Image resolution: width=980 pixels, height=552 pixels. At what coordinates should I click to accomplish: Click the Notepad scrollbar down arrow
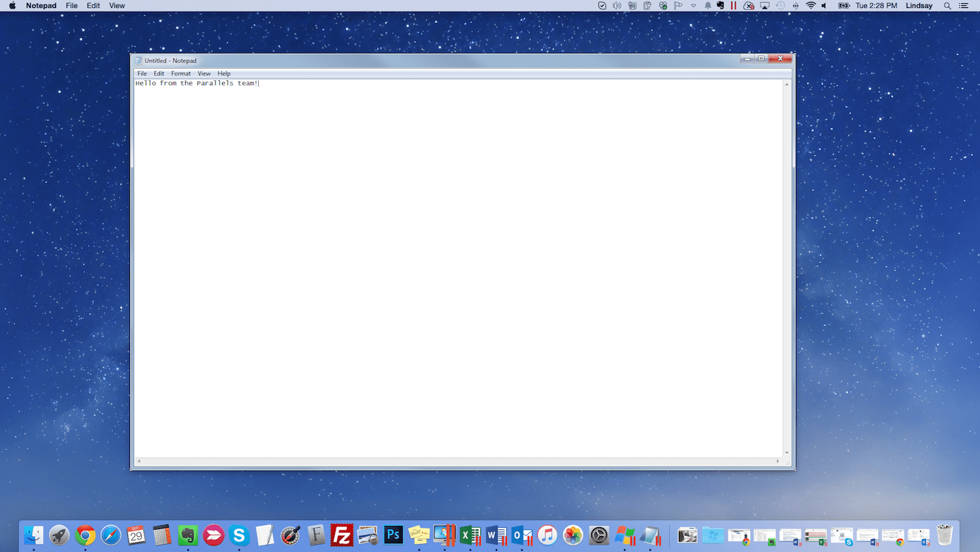[787, 451]
